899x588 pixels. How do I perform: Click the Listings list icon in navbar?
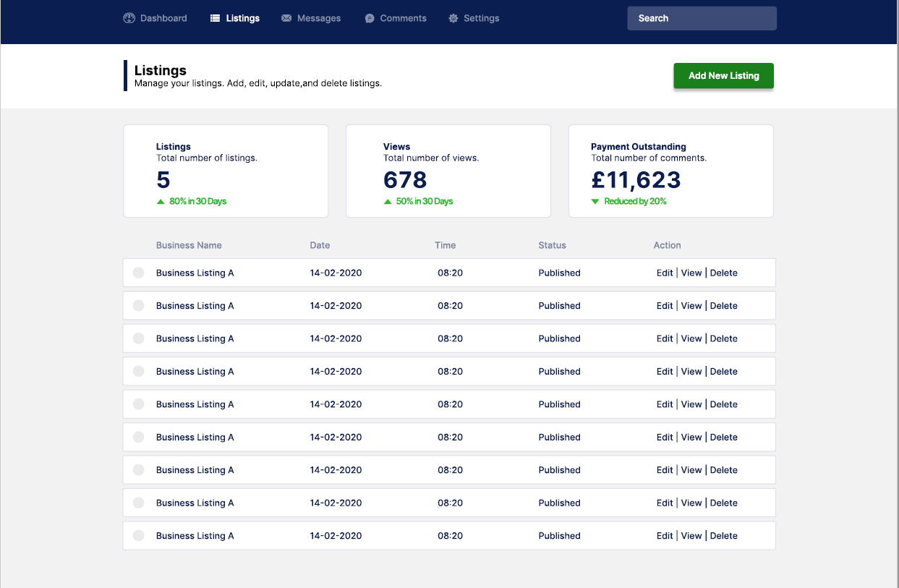(215, 18)
